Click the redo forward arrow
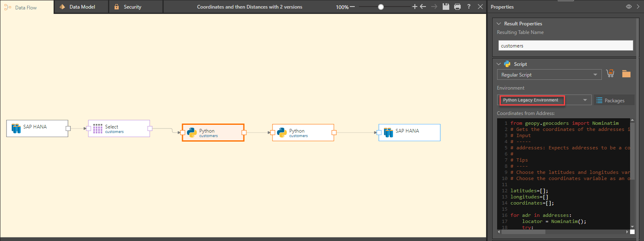The width and height of the screenshot is (644, 241). (x=434, y=7)
